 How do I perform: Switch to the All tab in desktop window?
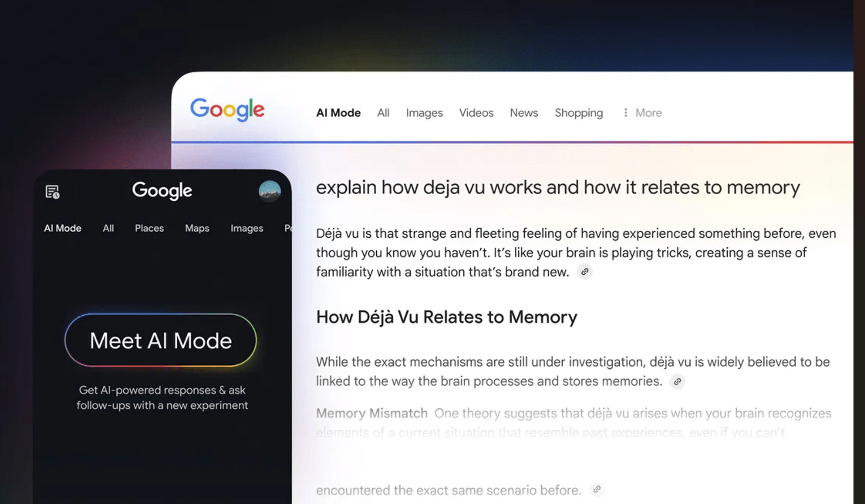point(383,113)
